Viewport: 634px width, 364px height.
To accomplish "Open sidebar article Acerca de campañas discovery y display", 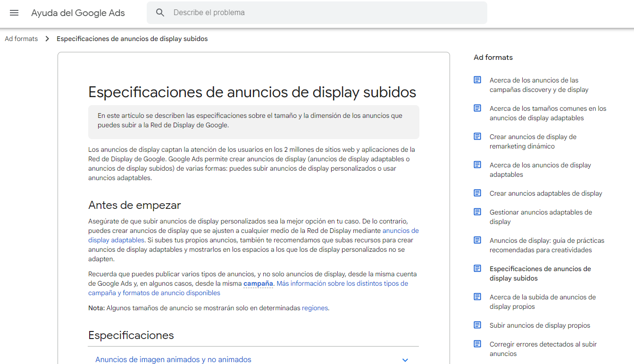I will click(539, 85).
